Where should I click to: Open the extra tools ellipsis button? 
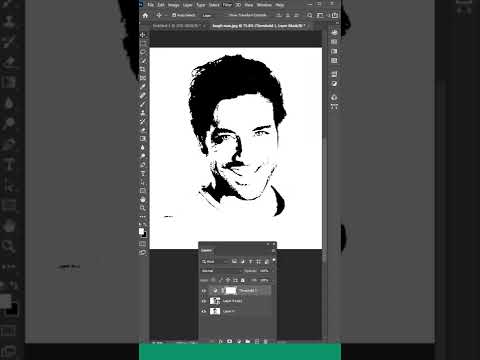pos(143,217)
